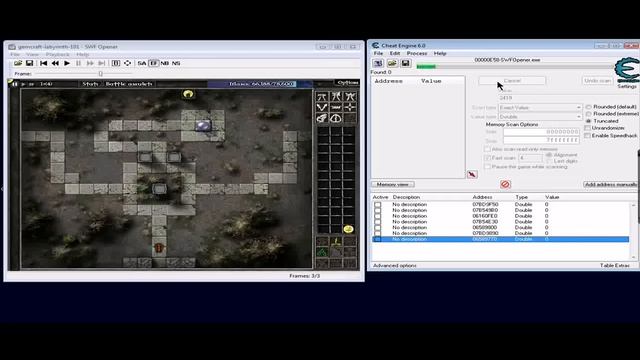Select the NB scale mode button

[164, 63]
